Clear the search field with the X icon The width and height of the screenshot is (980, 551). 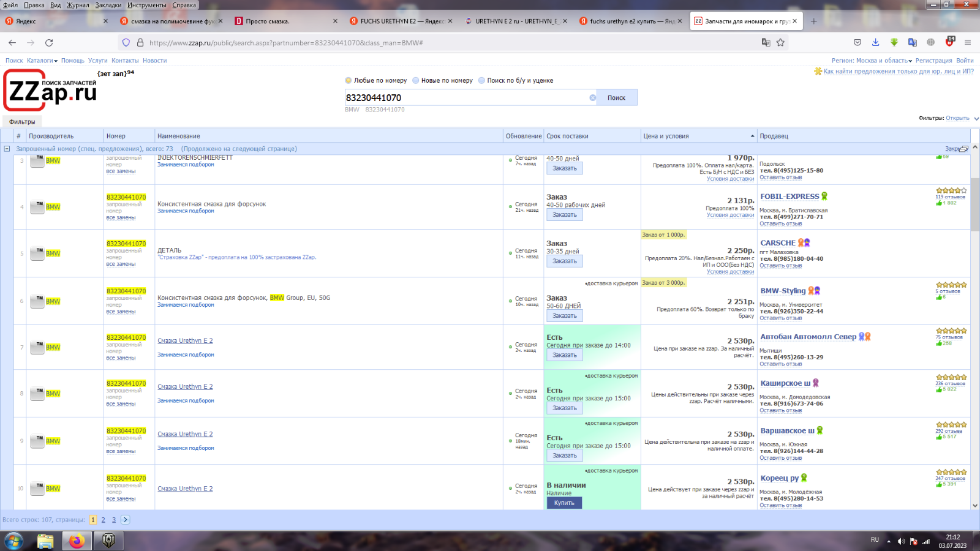tap(592, 98)
